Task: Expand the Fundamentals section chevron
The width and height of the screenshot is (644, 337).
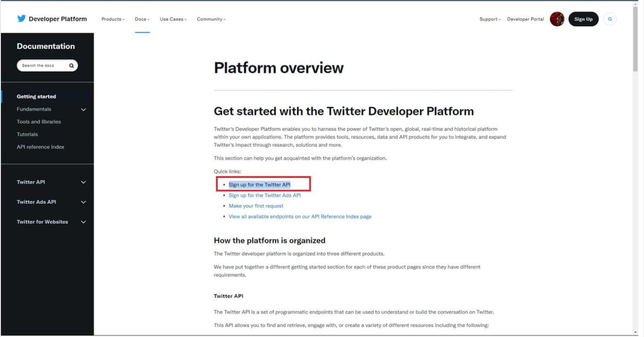Action: point(83,110)
